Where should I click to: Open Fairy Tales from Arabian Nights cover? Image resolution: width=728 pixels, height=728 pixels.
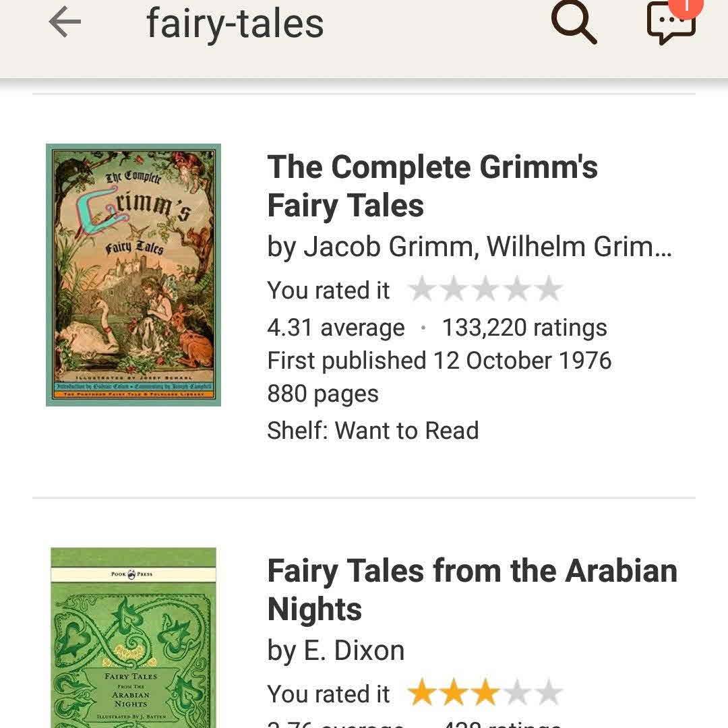[133, 638]
